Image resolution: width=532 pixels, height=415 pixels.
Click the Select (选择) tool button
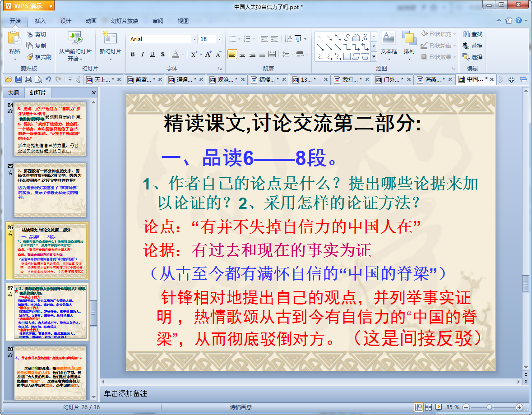click(x=472, y=57)
